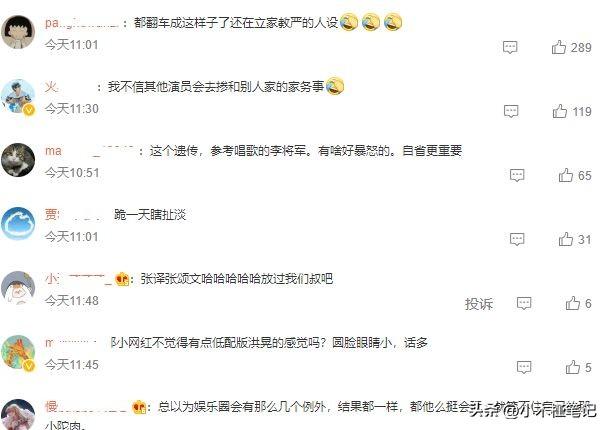
Task: Open username starting with 'pa'
Action: 82,23
